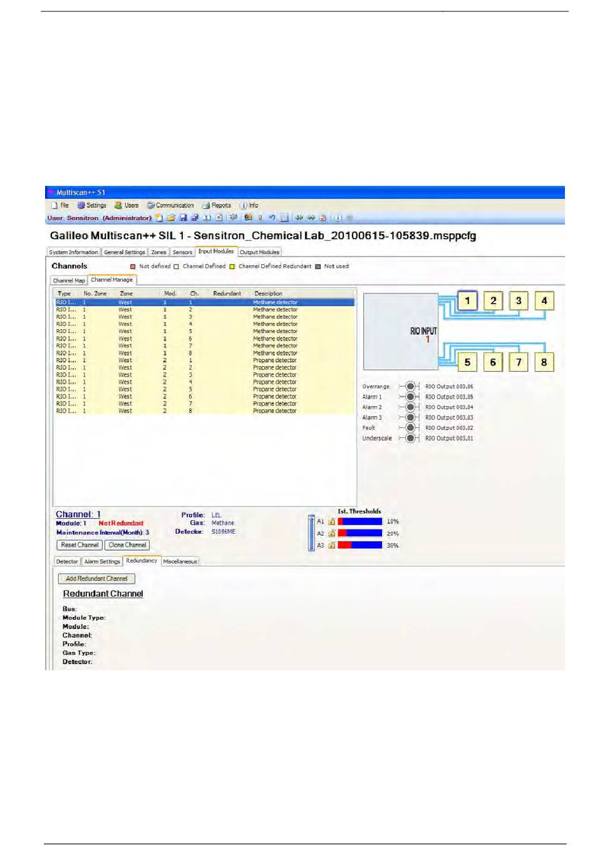Click the users group toolbar icon
This screenshot has height=868, width=595.
248,218
